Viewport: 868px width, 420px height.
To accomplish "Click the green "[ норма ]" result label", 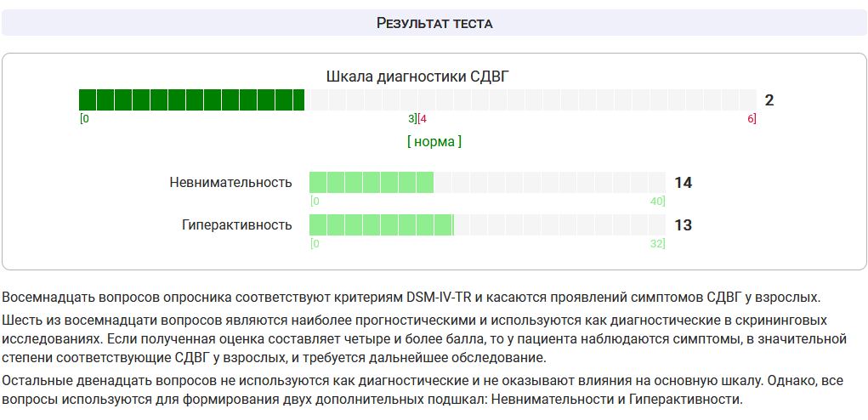I will (x=434, y=141).
